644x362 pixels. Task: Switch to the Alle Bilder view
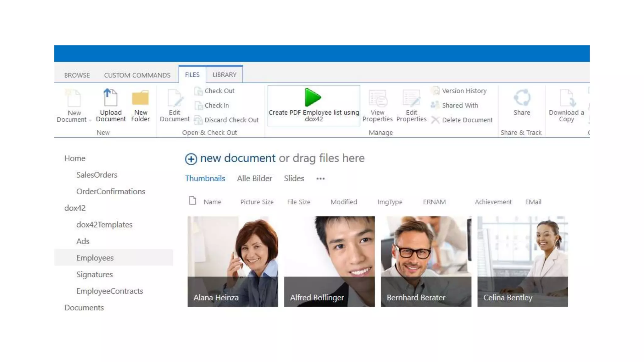coord(254,178)
